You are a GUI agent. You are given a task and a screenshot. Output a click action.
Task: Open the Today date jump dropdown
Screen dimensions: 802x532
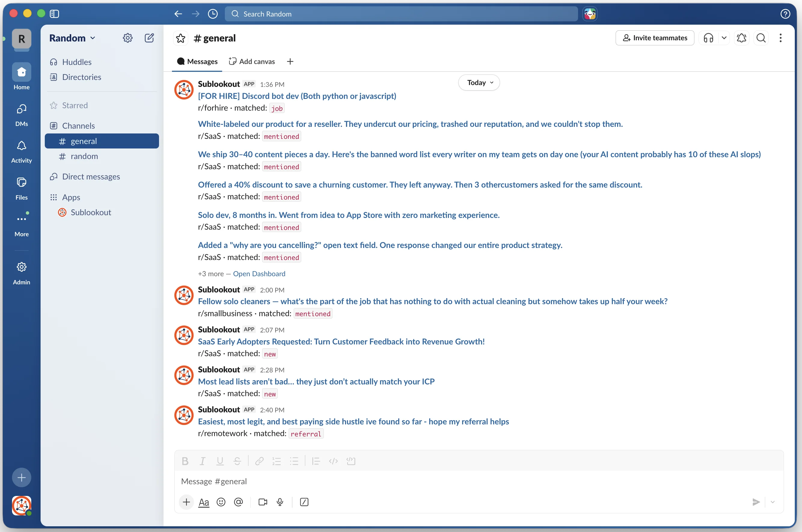pos(478,82)
